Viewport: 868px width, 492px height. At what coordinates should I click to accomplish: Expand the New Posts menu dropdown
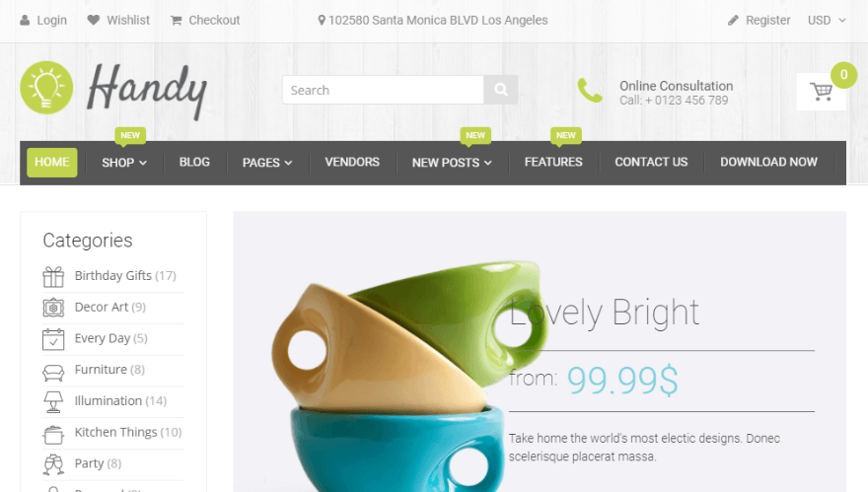pos(452,163)
